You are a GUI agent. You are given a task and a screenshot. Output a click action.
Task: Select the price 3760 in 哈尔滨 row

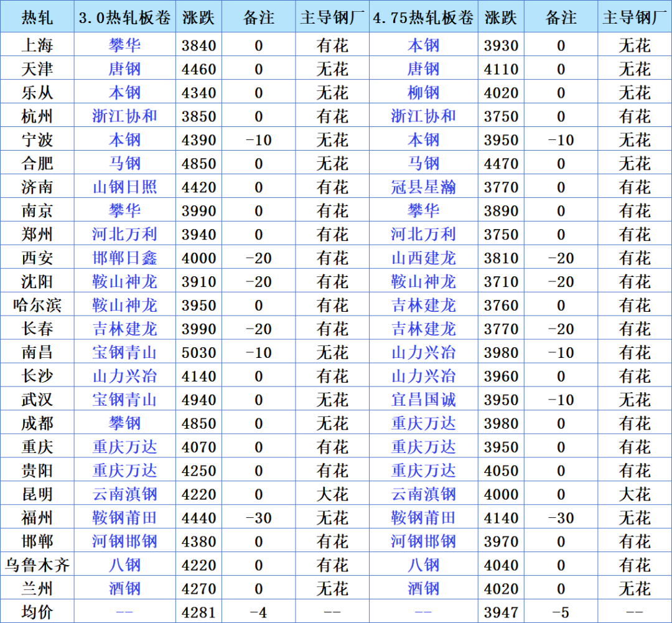pos(501,306)
